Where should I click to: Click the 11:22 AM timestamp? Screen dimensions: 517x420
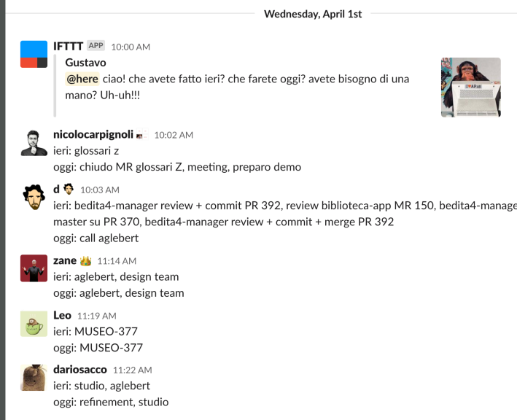click(x=132, y=370)
